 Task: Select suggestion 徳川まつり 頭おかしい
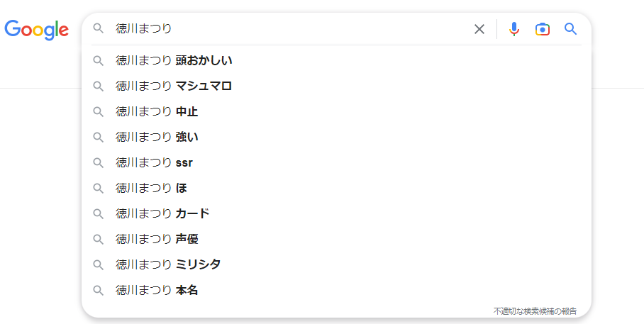336,60
